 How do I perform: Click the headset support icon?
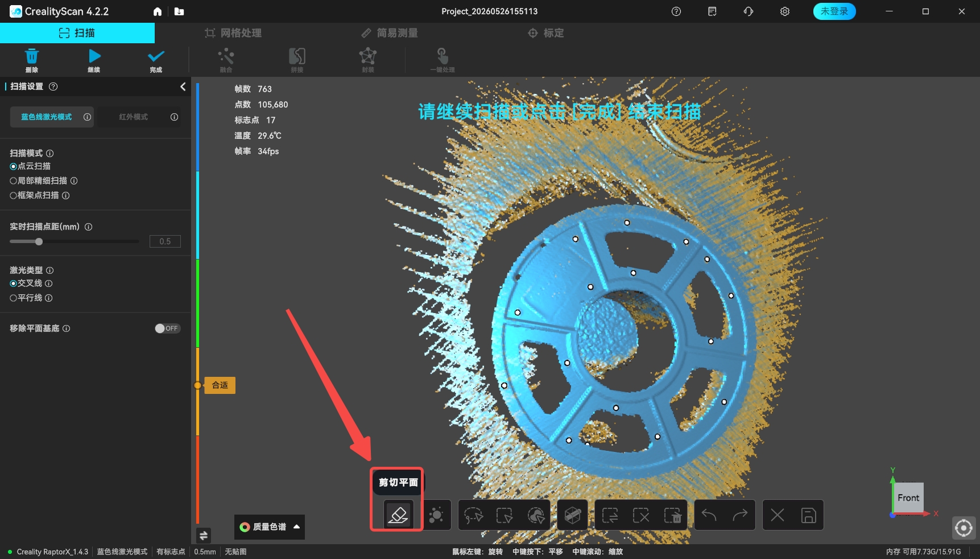click(x=749, y=11)
